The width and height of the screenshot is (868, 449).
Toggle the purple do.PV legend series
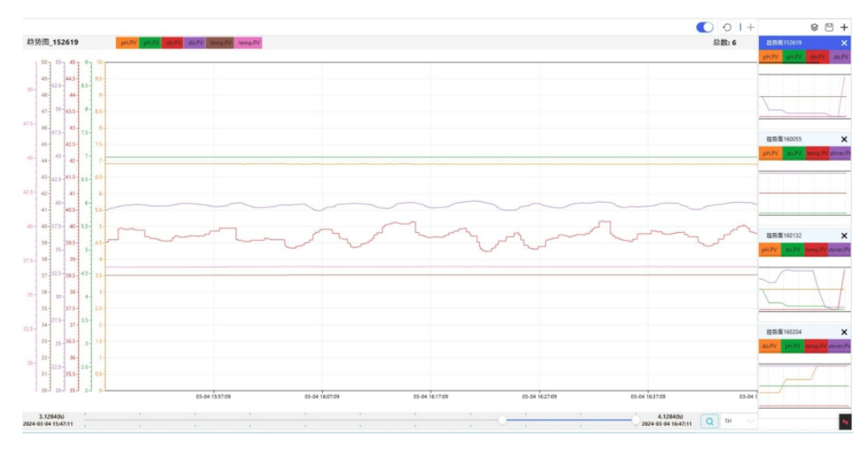click(x=196, y=43)
